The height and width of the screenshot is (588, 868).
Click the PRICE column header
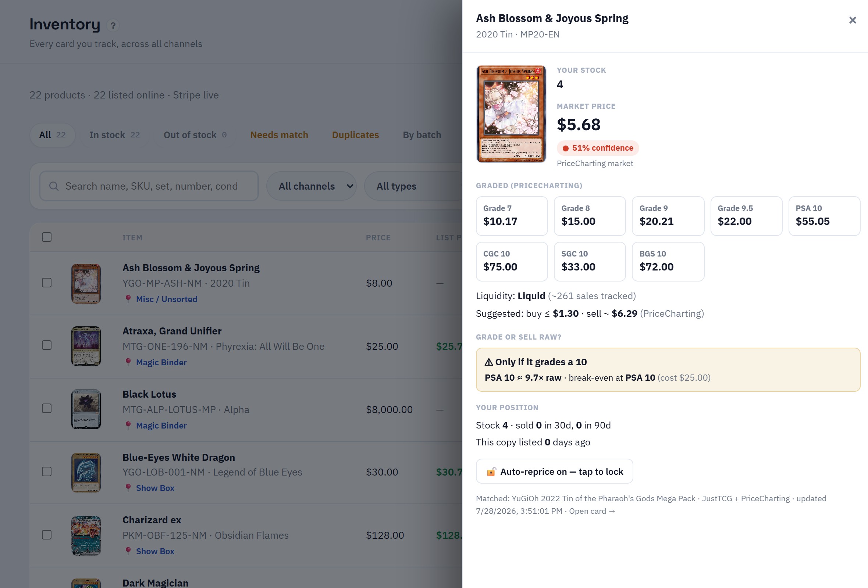(x=378, y=238)
